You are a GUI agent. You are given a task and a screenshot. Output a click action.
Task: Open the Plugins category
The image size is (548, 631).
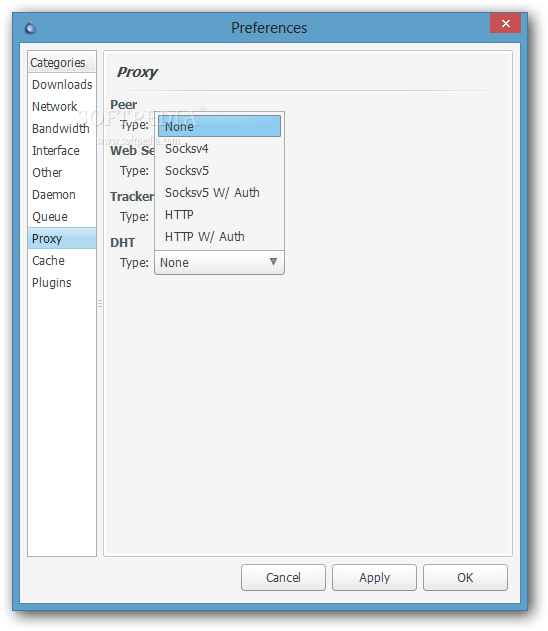click(62, 283)
